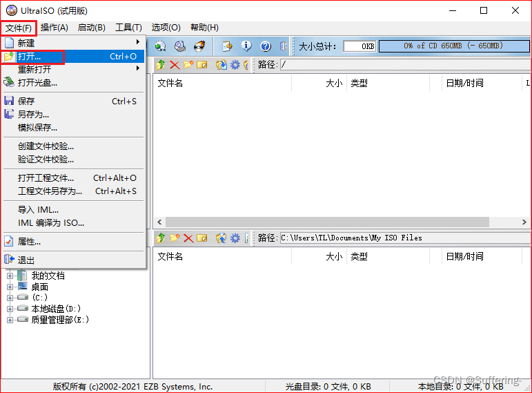
Task: Select 打开... in the File menu
Action: pos(74,57)
